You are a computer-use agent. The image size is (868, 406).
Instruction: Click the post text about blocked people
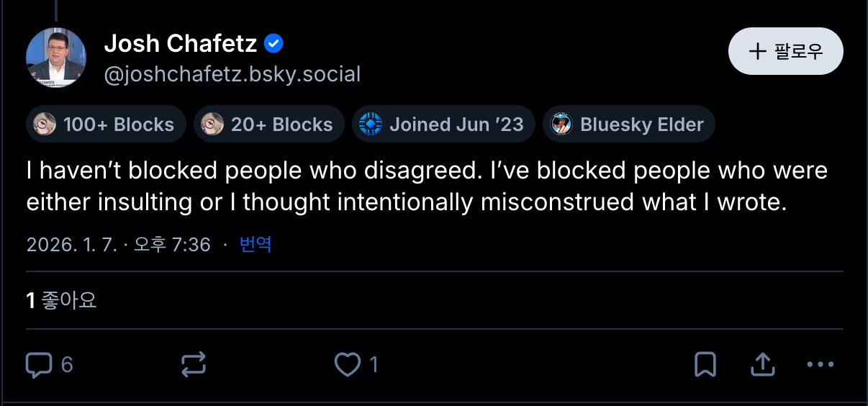pyautogui.click(x=426, y=186)
